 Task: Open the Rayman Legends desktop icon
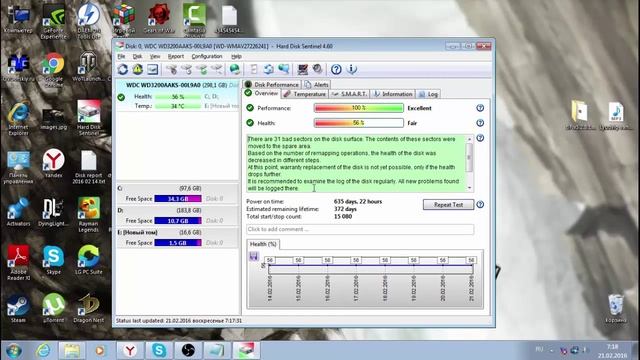point(89,214)
